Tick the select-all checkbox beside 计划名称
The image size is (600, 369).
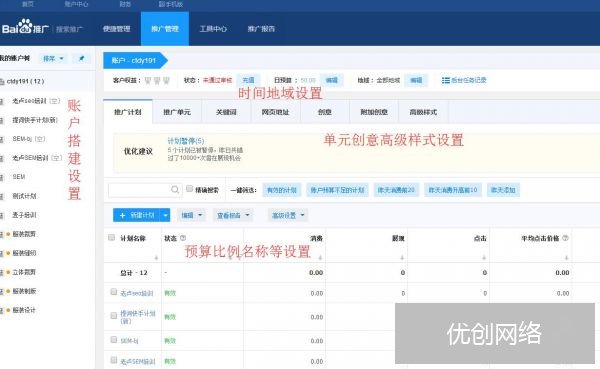[x=111, y=237]
